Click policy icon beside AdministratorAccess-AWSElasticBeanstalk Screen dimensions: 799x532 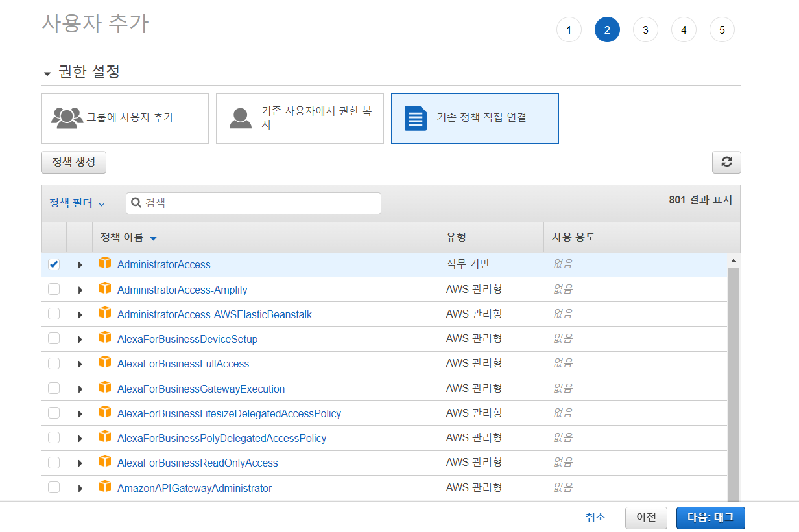pos(105,313)
